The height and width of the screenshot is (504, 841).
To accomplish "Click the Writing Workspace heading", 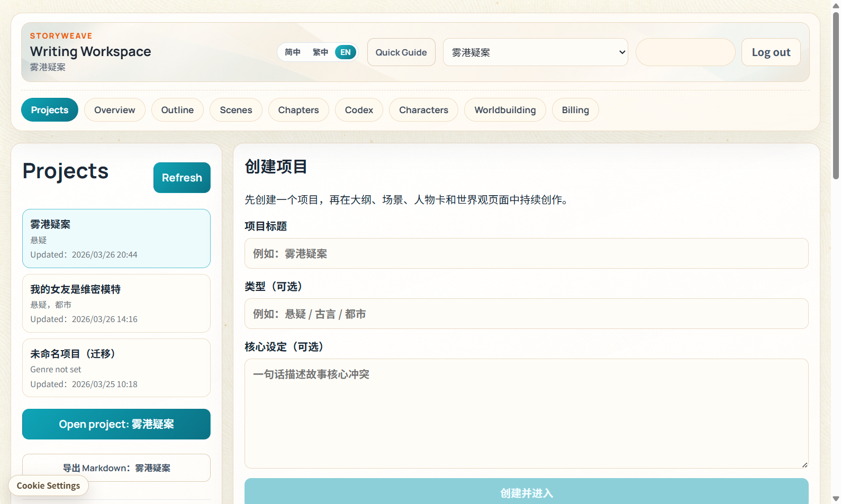I will click(x=91, y=51).
